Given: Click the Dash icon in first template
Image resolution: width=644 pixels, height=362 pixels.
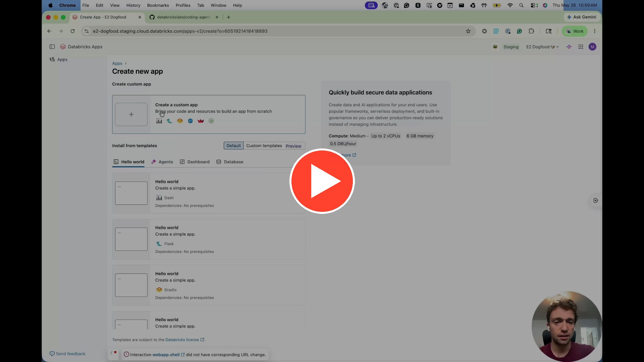Looking at the screenshot, I should (x=159, y=198).
